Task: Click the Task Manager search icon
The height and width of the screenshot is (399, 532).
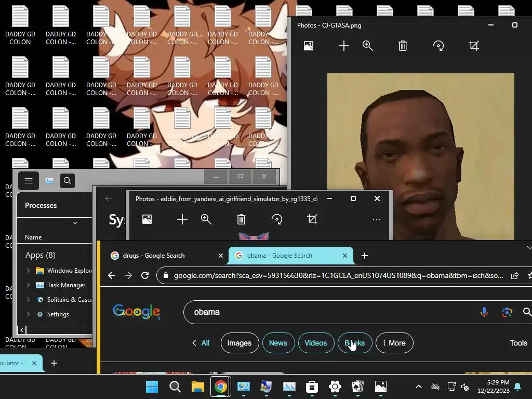Action: [x=68, y=181]
